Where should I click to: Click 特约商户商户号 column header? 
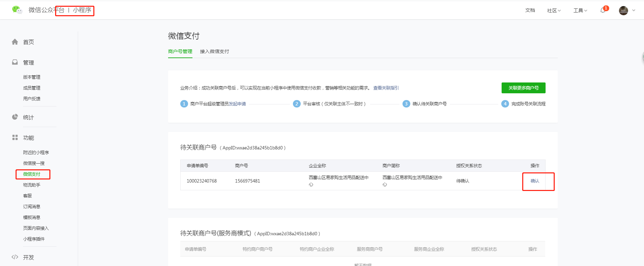point(257,249)
